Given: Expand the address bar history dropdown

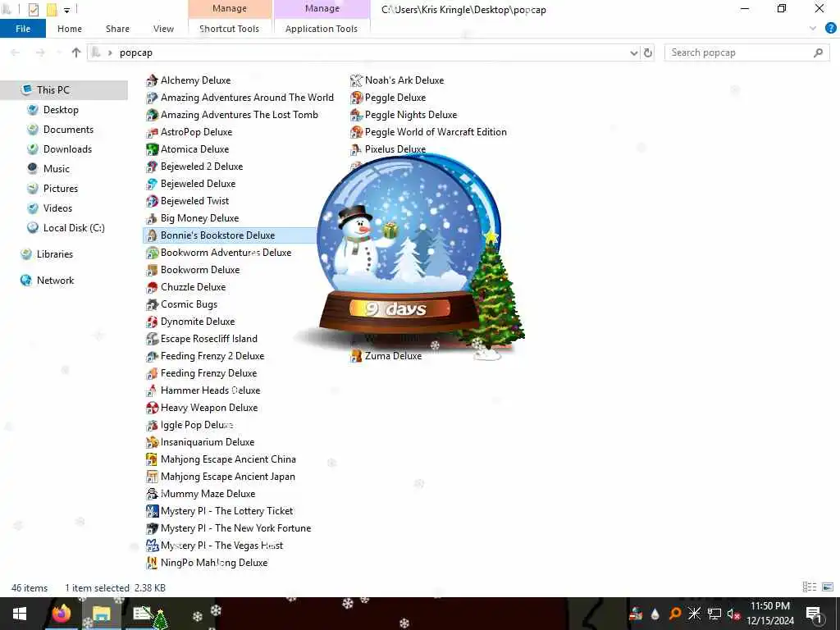Looking at the screenshot, I should pyautogui.click(x=634, y=52).
